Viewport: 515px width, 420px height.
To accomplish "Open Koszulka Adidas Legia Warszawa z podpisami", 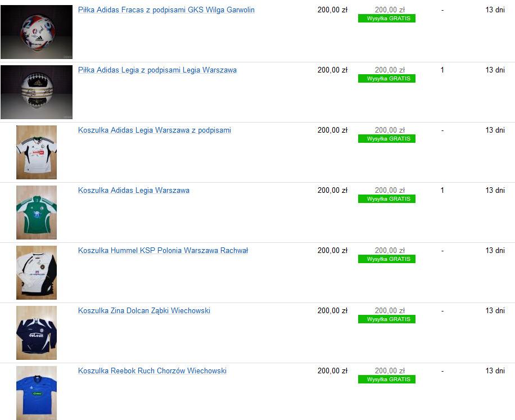I will click(155, 130).
